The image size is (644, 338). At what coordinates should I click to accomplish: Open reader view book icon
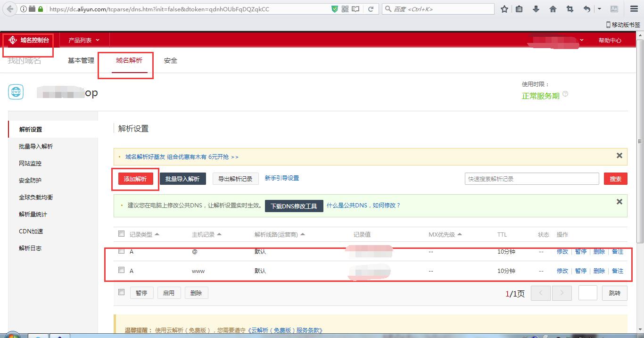click(355, 9)
